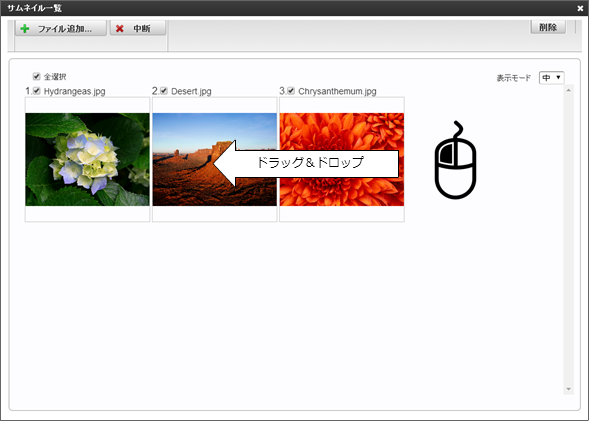Click the 削除 delete button
Viewport: 589px width, 421px height.
[x=548, y=27]
